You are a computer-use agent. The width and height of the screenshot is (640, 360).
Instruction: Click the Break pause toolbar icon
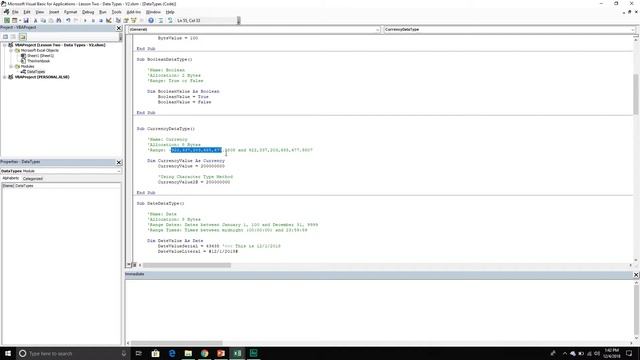click(x=93, y=20)
